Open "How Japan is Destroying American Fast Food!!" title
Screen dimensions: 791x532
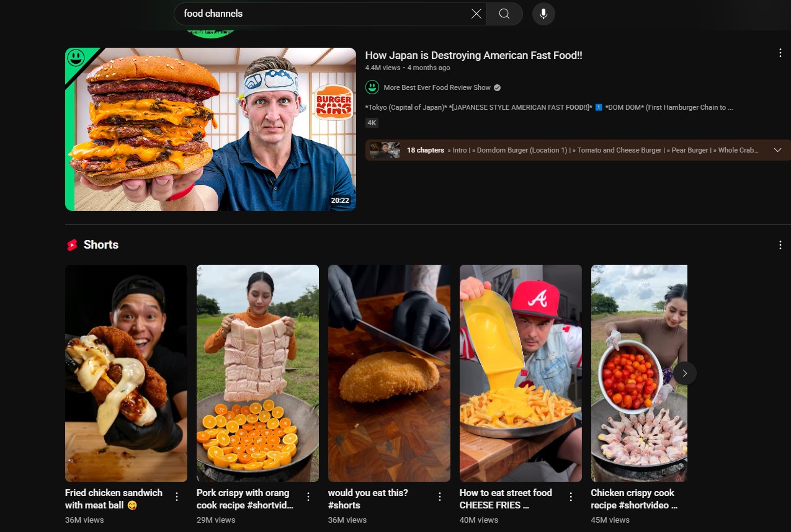[473, 55]
